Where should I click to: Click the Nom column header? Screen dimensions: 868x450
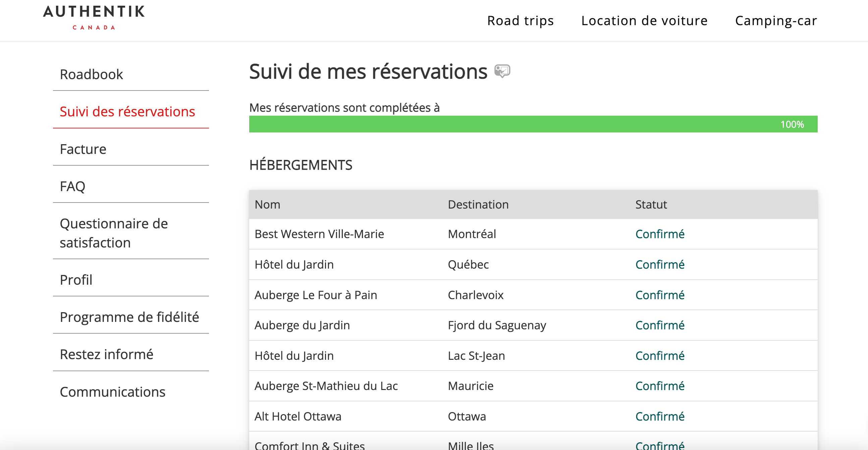pos(267,205)
